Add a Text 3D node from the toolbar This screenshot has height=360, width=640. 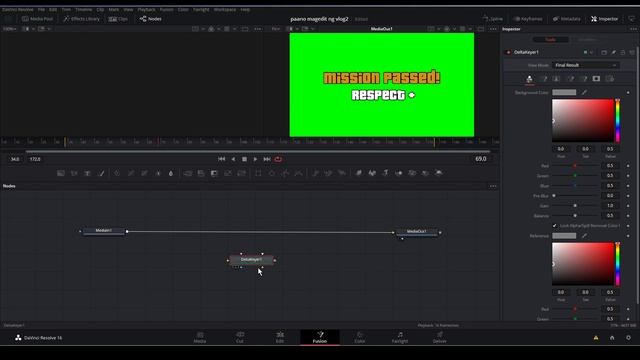[x=385, y=173]
